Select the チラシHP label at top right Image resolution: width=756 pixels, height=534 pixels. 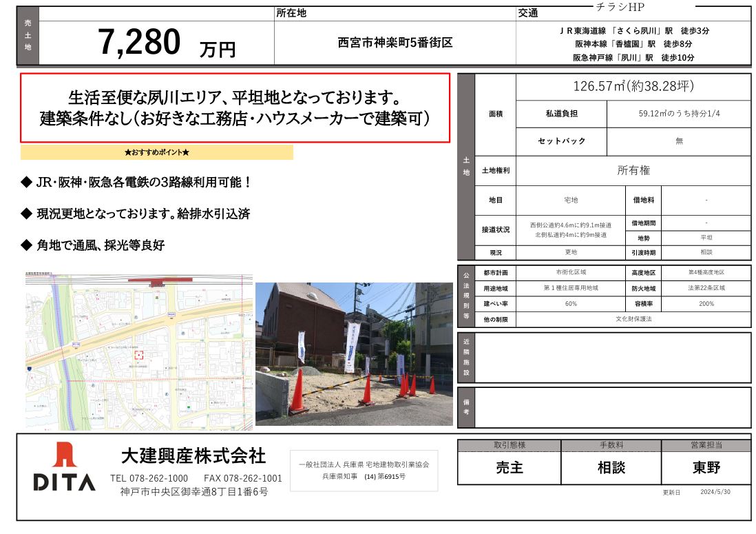618,7
